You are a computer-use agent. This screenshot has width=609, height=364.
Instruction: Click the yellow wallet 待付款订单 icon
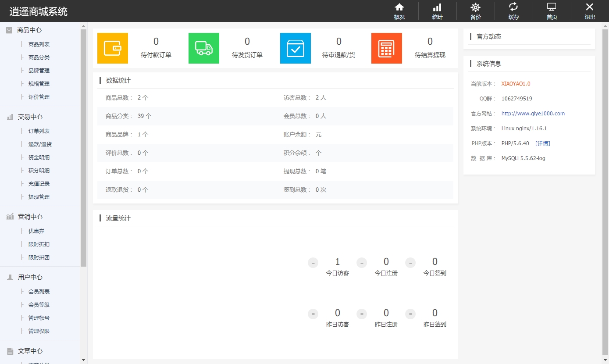(x=113, y=48)
